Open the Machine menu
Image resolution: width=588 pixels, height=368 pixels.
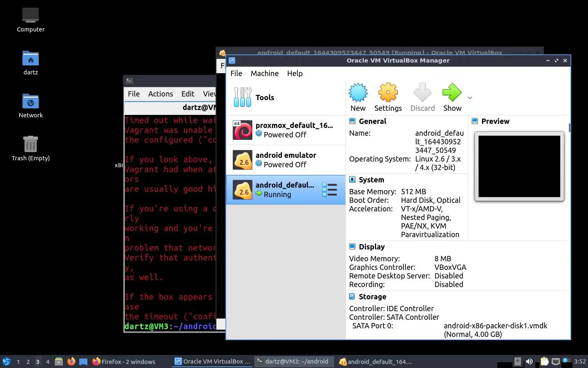[265, 73]
